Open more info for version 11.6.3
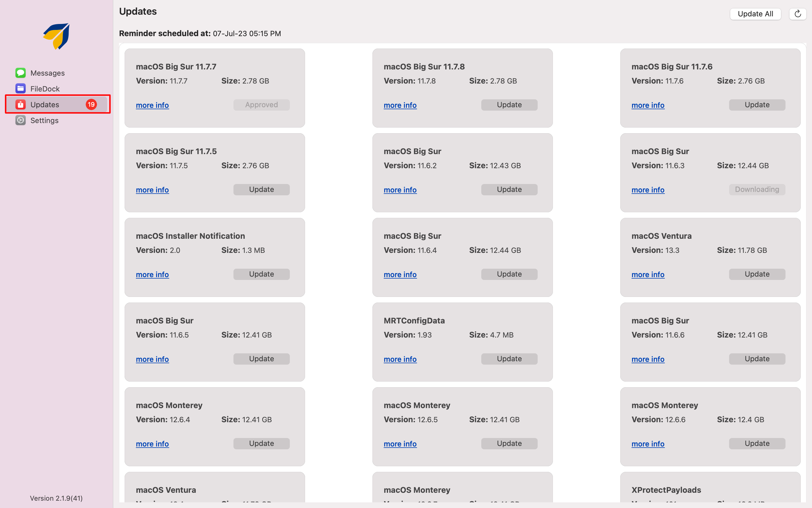This screenshot has width=812, height=508. (648, 190)
